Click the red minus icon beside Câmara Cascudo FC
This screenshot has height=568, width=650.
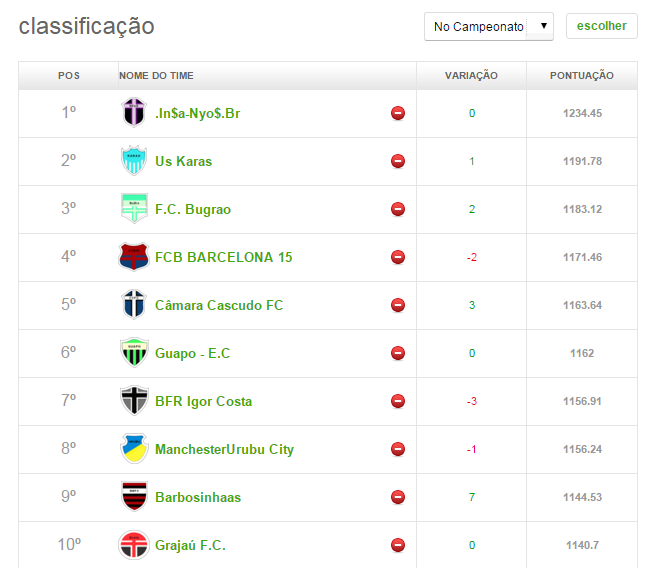pyautogui.click(x=398, y=305)
